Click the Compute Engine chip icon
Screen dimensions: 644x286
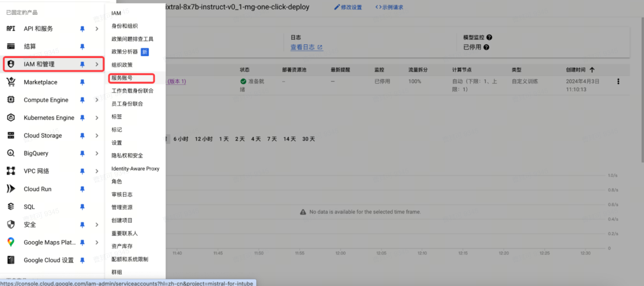pyautogui.click(x=11, y=100)
